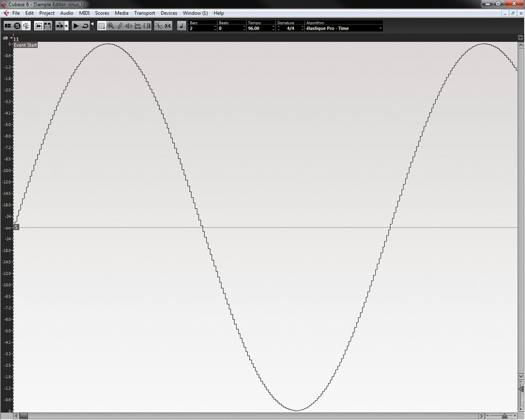Start Audition playback
525x420 pixels.
click(x=76, y=26)
